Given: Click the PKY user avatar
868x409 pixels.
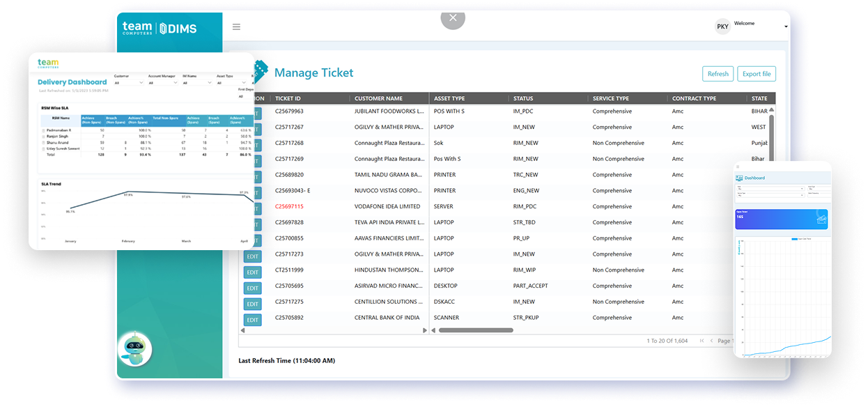Looking at the screenshot, I should click(x=722, y=27).
